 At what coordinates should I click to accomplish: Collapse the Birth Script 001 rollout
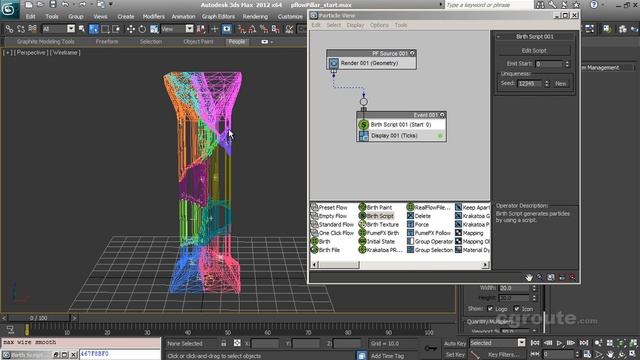coord(498,37)
